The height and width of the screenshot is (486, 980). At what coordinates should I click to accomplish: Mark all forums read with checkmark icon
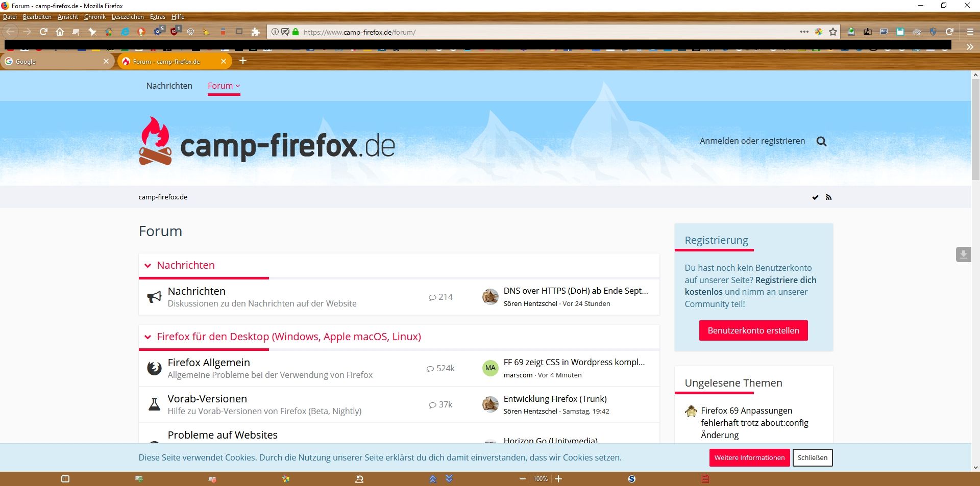click(x=815, y=197)
